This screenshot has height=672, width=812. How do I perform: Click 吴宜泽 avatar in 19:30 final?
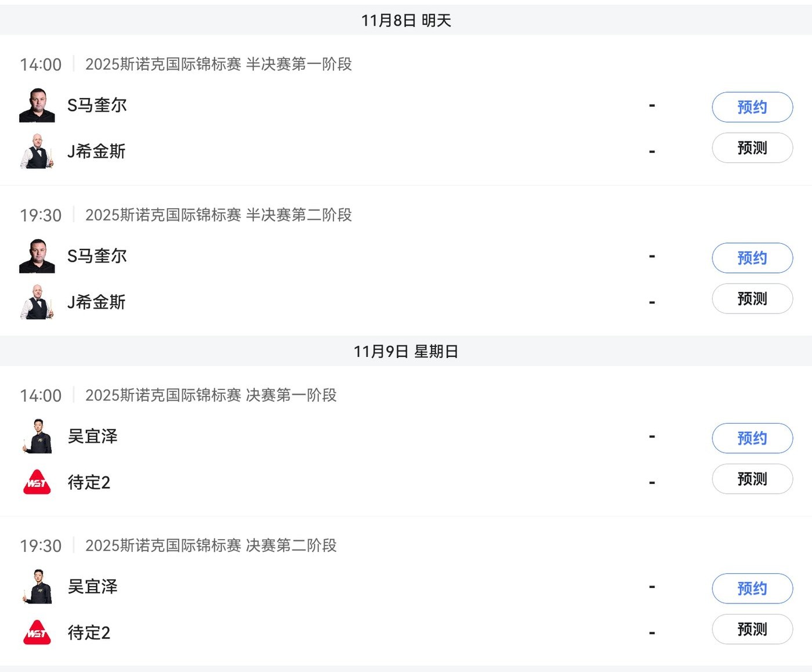[37, 587]
